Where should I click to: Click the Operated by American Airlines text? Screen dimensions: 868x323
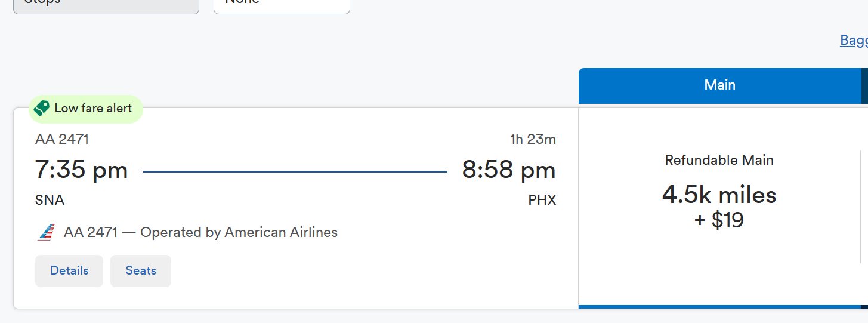click(x=239, y=232)
